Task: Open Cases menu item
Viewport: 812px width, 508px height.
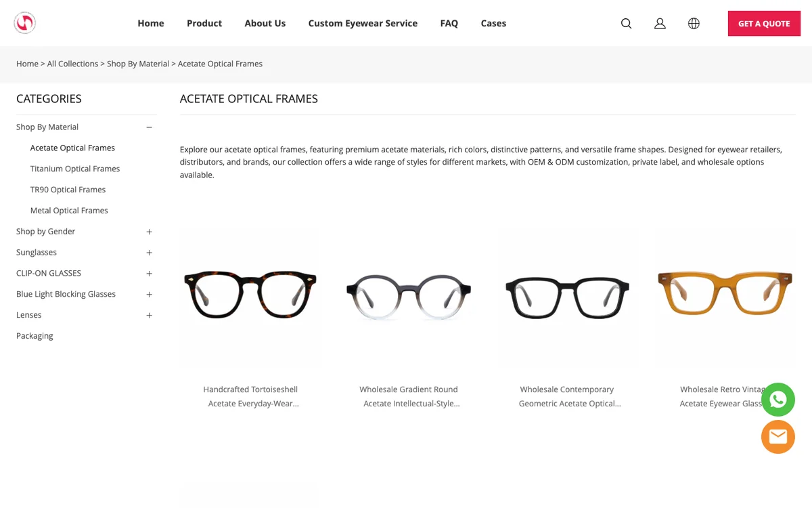Action: (493, 23)
